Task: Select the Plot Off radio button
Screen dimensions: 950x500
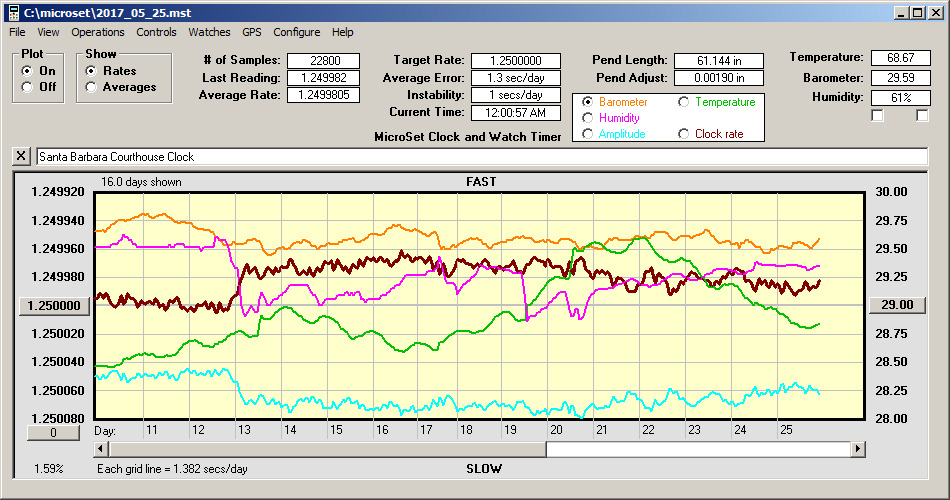Action: (27, 87)
